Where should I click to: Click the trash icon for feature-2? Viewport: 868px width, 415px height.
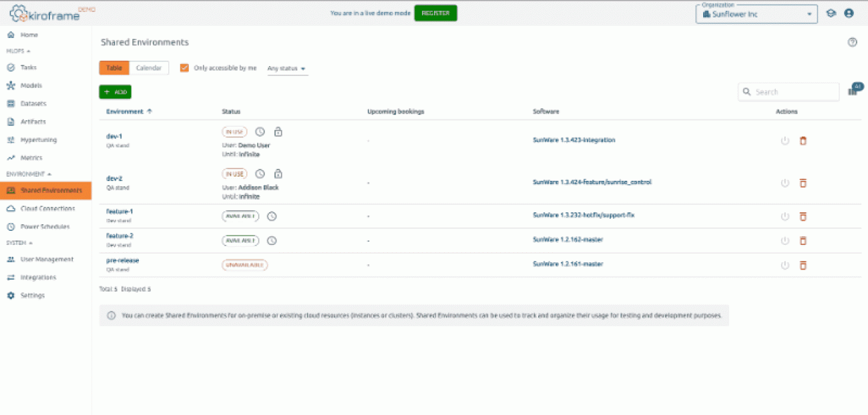tap(803, 240)
